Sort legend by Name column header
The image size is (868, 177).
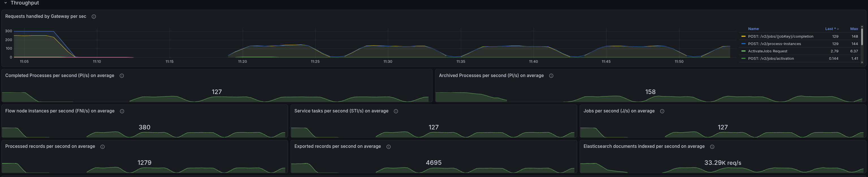[x=753, y=29]
